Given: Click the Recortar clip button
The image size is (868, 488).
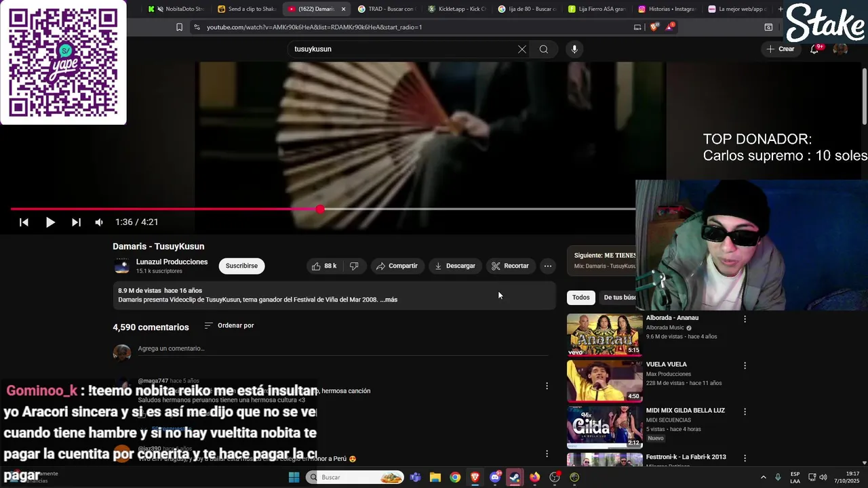Looking at the screenshot, I should click(x=510, y=266).
